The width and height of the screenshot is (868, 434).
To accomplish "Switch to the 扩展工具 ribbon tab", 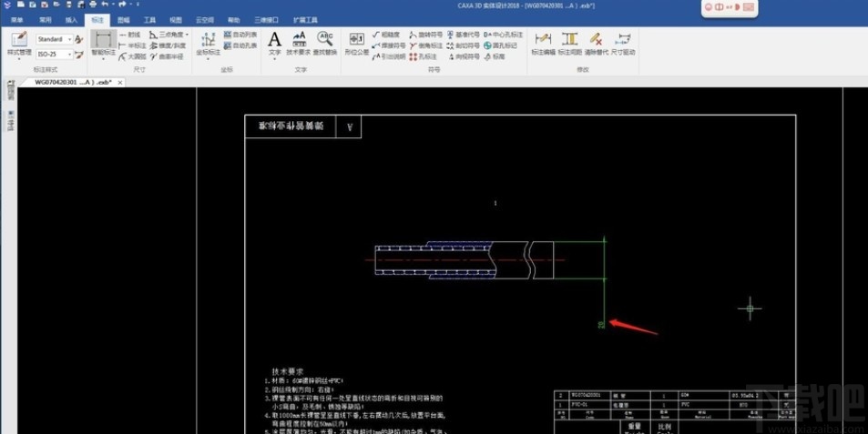I will (x=305, y=20).
